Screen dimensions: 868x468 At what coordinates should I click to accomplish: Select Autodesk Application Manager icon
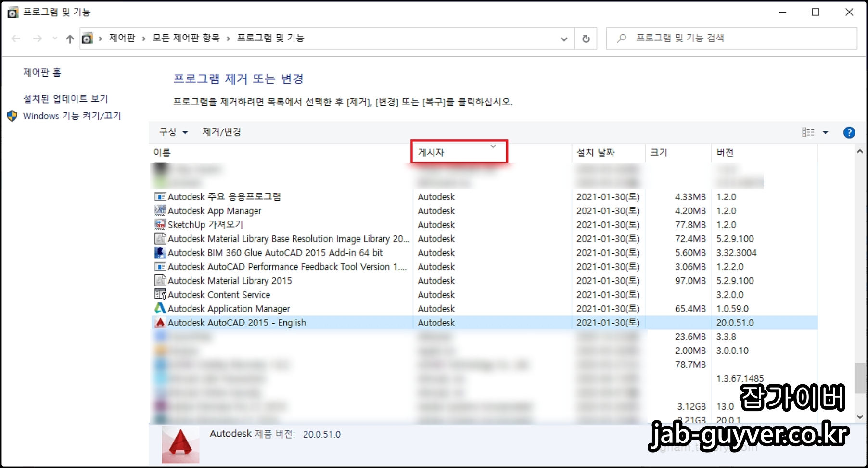(x=160, y=309)
